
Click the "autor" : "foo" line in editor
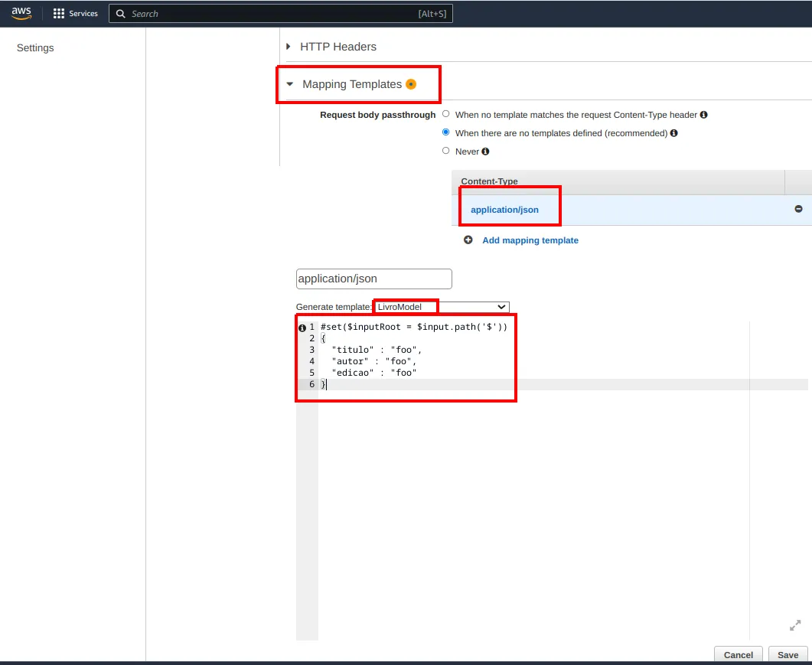coord(374,361)
